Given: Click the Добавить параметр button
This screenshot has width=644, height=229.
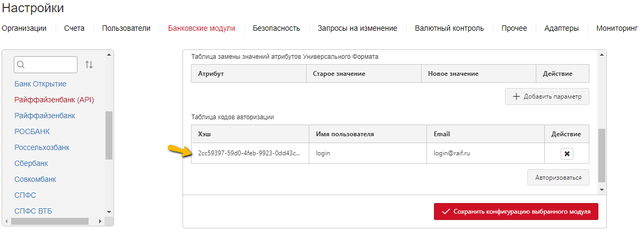Looking at the screenshot, I should (547, 96).
